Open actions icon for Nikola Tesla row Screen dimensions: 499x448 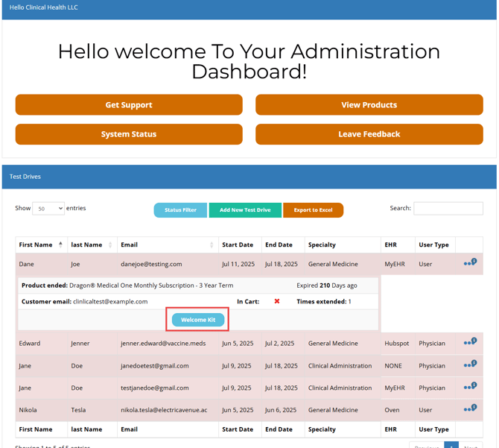pos(469,409)
